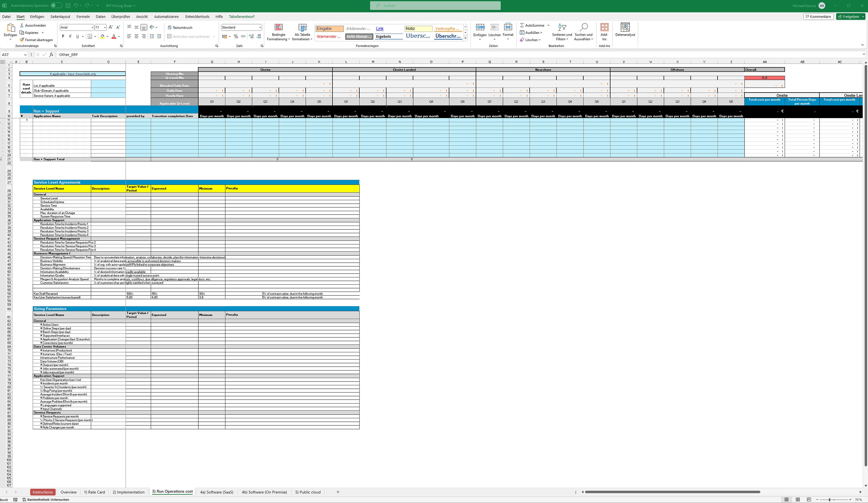
Task: Open the Tabellenentwurf ribbon tab
Action: pyautogui.click(x=242, y=16)
